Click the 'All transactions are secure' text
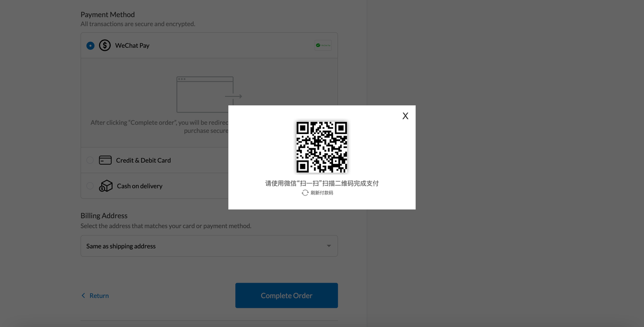 pyautogui.click(x=138, y=24)
